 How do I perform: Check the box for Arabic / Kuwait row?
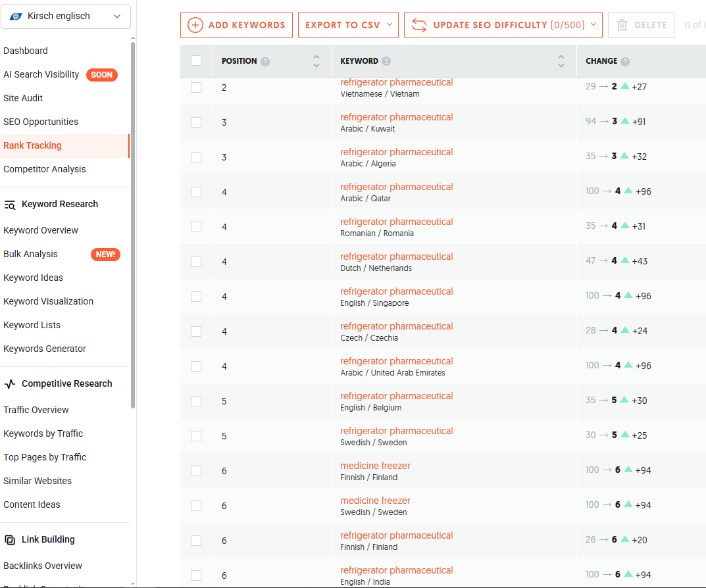[x=196, y=122]
